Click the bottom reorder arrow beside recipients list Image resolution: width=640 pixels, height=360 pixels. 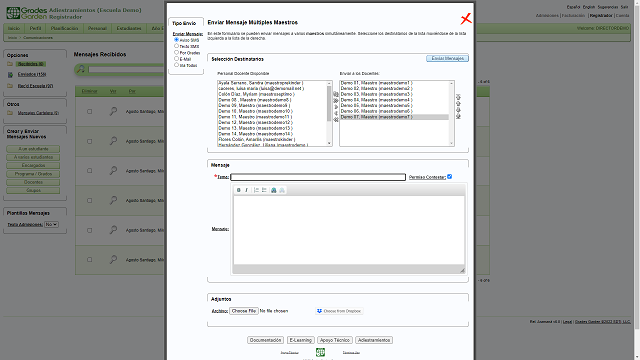pos(458,116)
